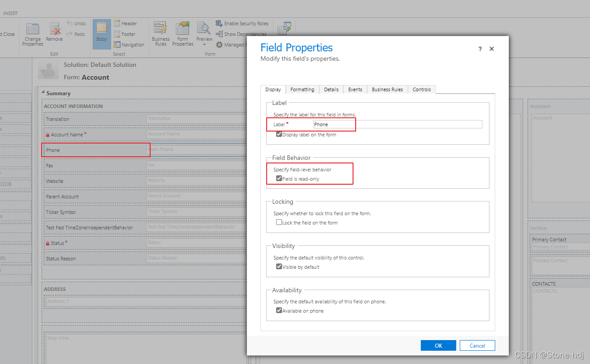
Task: Open the INSERT ribbon tab
Action: click(x=11, y=13)
